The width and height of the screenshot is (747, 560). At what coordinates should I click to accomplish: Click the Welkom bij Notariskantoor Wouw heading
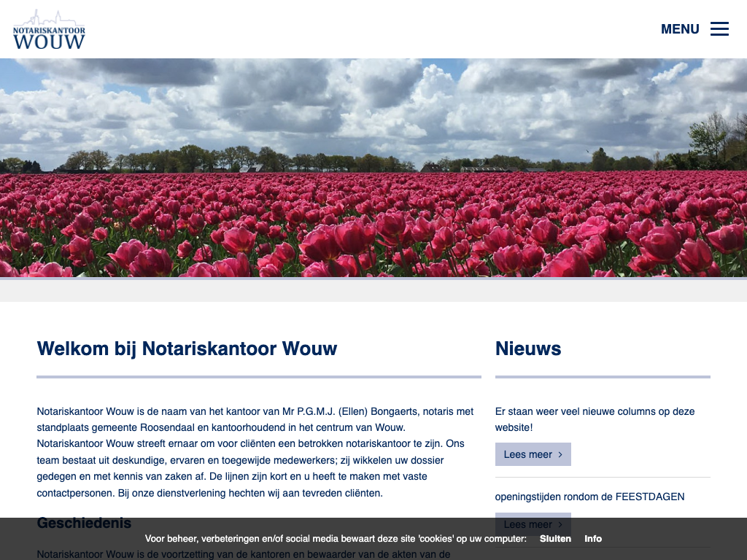(x=187, y=349)
